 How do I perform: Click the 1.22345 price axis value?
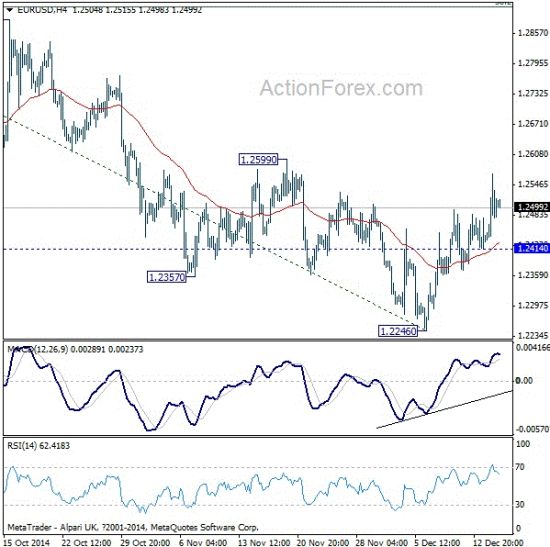tap(532, 336)
